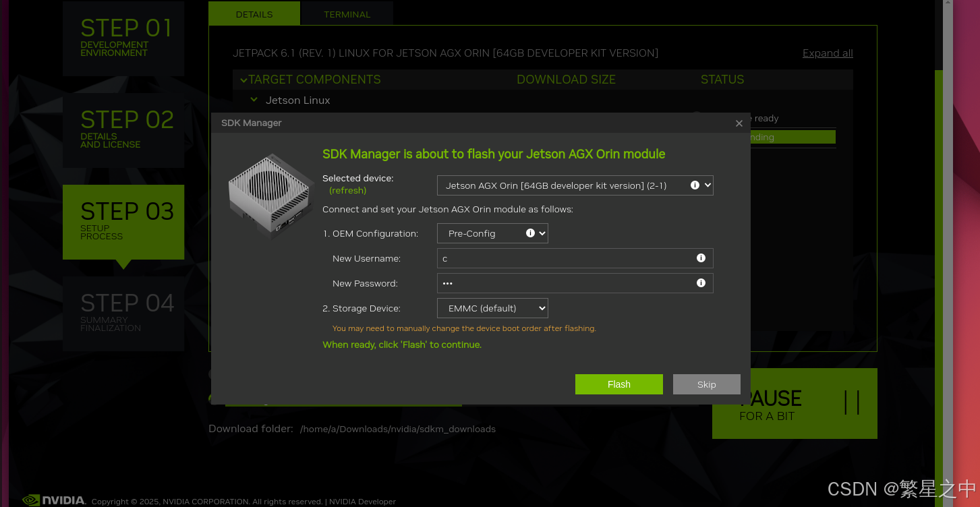Focus the New Username input field
Screen dimensions: 980x507
coord(575,258)
